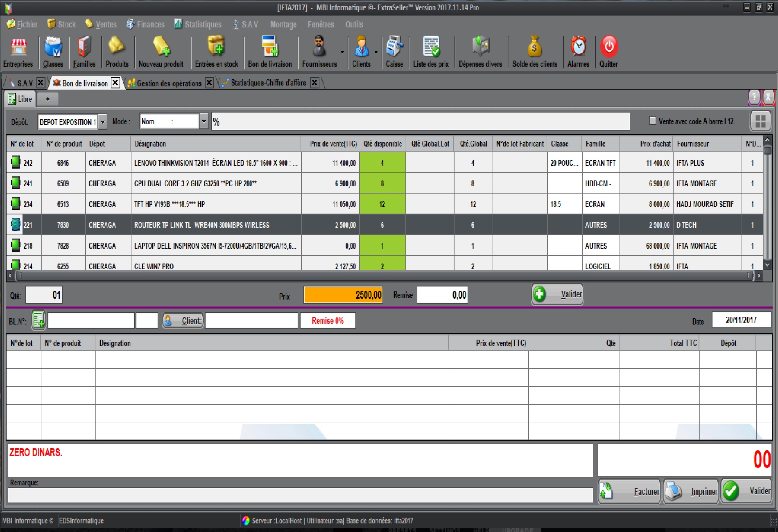778x532 pixels.
Task: Click the Qté quantity field
Action: click(x=44, y=295)
